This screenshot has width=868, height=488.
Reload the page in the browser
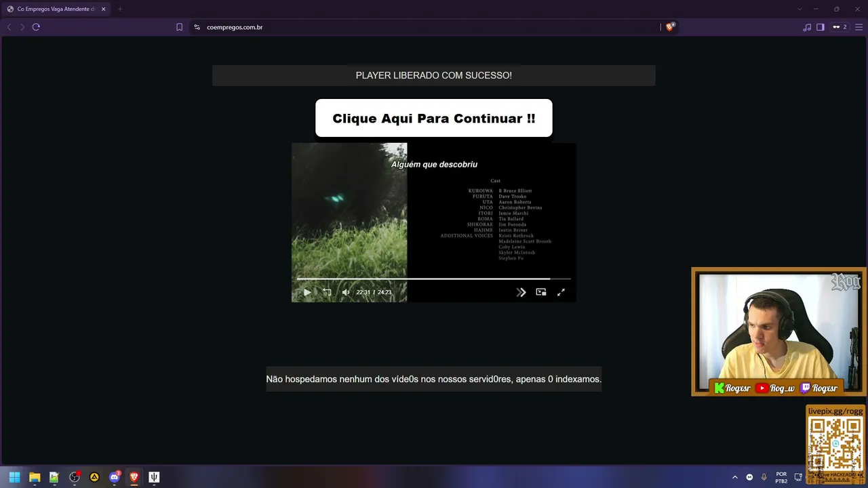pyautogui.click(x=36, y=27)
